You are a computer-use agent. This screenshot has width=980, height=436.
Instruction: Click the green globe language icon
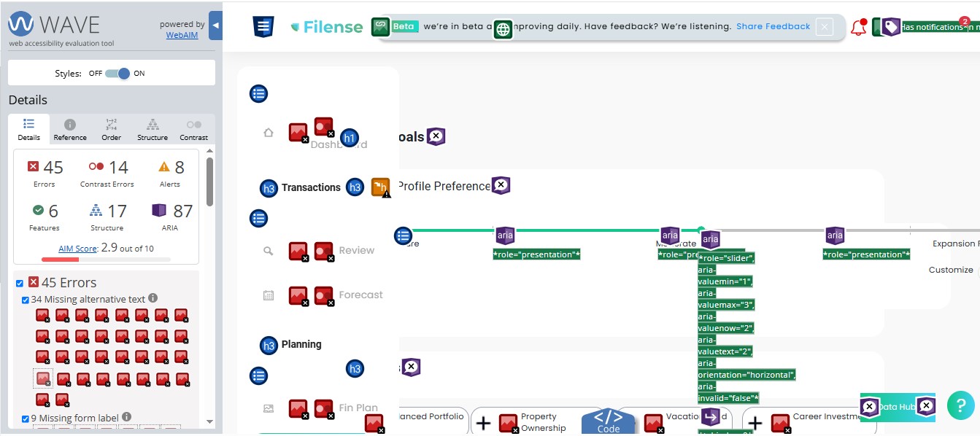coord(503,30)
